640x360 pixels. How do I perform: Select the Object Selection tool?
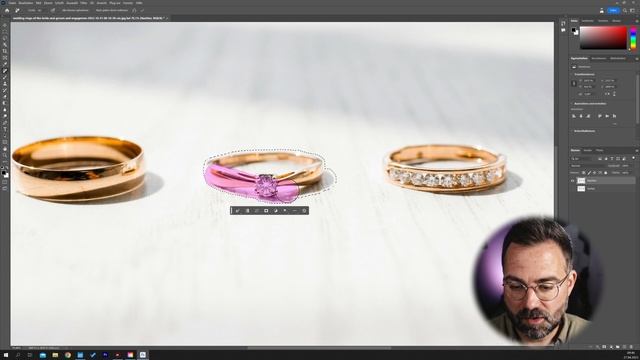[x=5, y=44]
